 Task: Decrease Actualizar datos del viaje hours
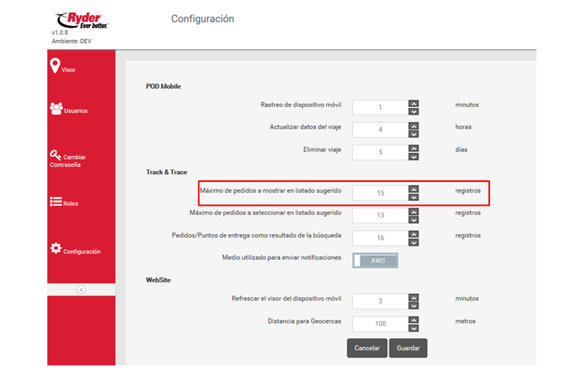(414, 134)
